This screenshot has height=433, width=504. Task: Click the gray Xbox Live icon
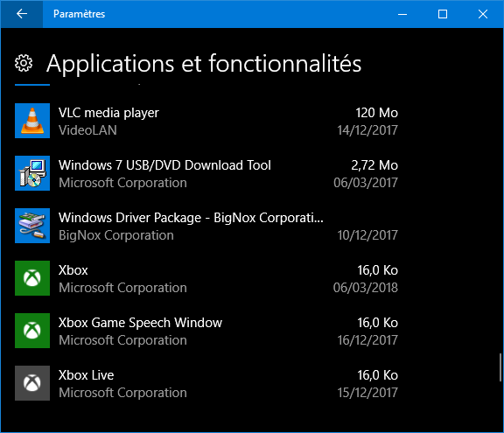(x=32, y=383)
